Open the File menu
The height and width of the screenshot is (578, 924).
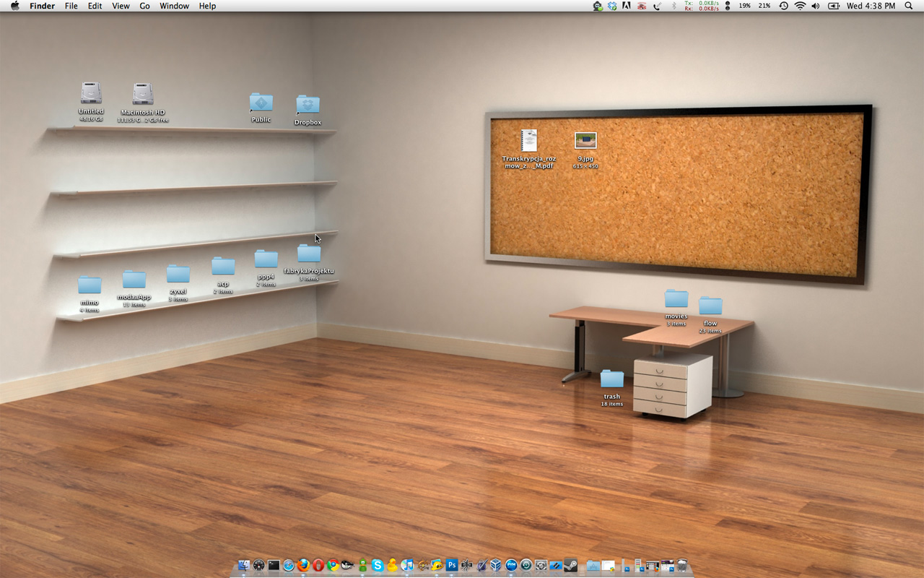[x=71, y=6]
